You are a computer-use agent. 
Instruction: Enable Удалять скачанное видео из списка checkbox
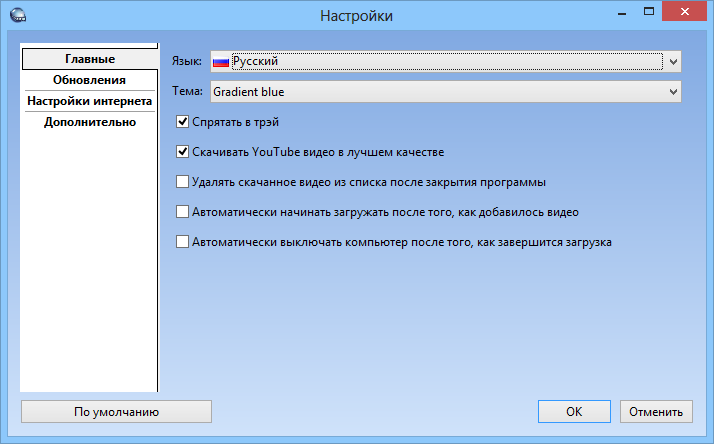coord(182,182)
